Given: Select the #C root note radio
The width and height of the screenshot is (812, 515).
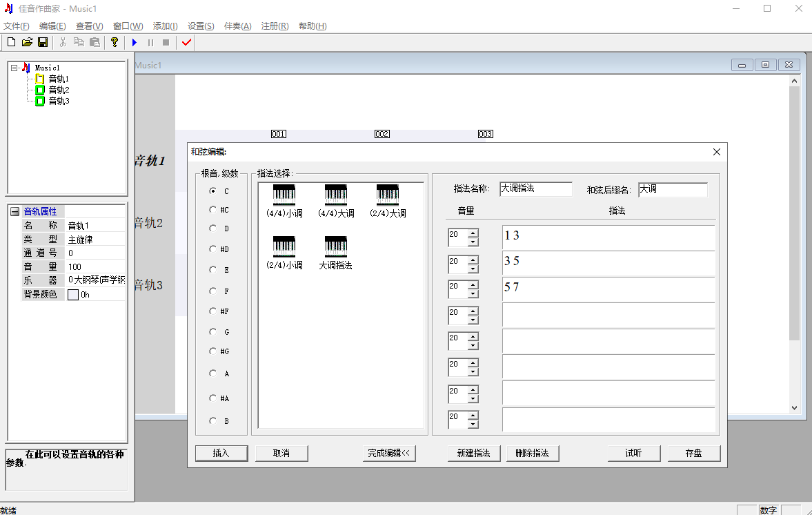Looking at the screenshot, I should 213,209.
